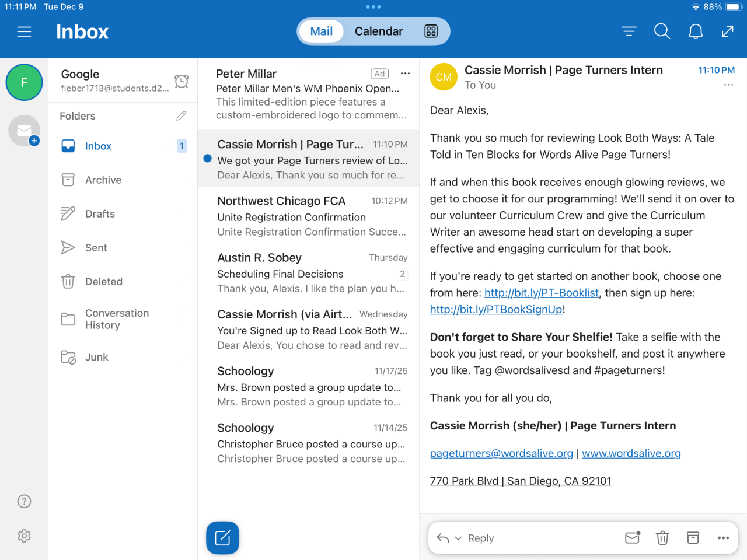The height and width of the screenshot is (560, 747).
Task: Visit the www.wordsalive.org link
Action: tap(631, 453)
